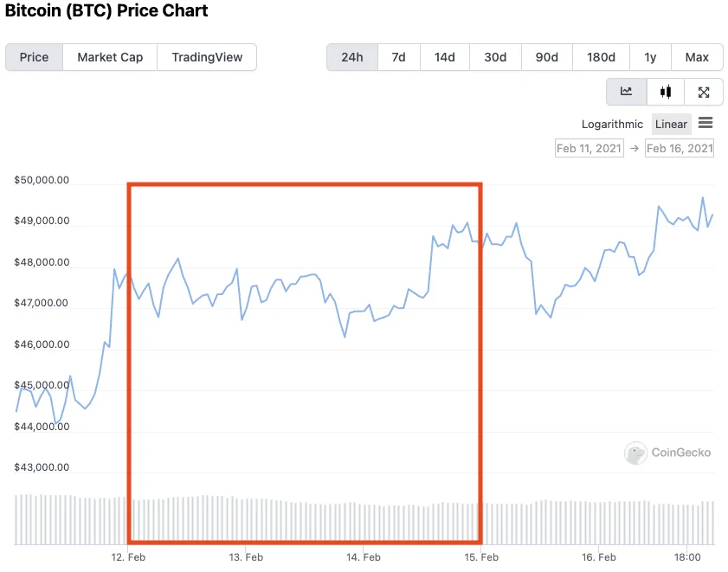Switch to the Market Cap tab
The image size is (728, 572).
click(109, 57)
